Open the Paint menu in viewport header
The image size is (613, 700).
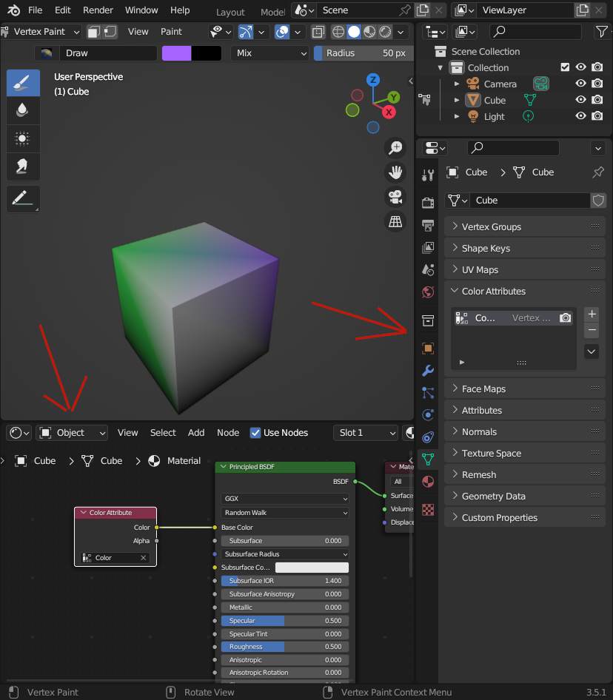point(171,32)
